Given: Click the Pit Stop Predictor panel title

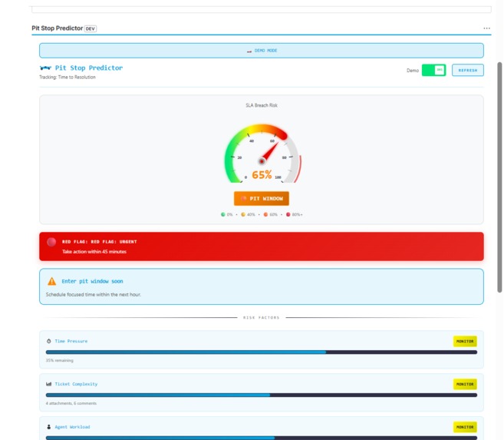Looking at the screenshot, I should point(58,28).
